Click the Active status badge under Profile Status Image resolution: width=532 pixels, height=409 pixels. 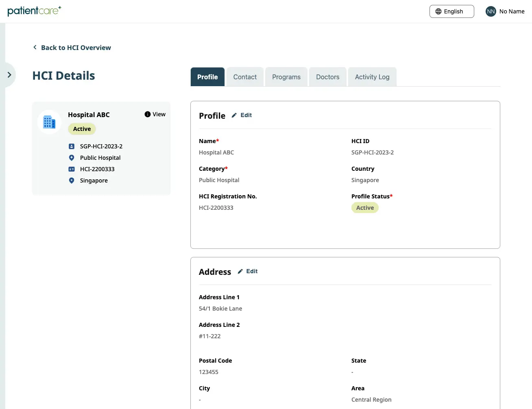[x=364, y=207]
